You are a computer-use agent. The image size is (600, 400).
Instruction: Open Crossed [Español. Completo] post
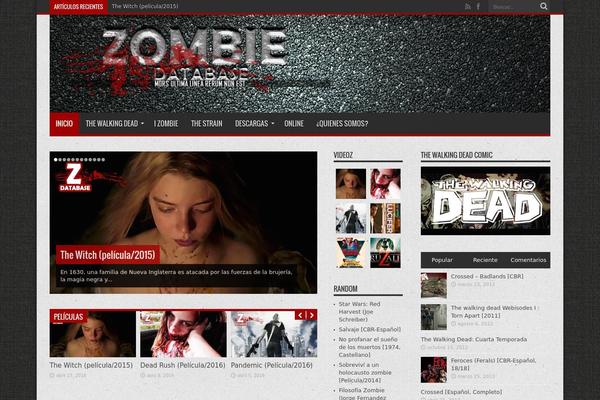(x=461, y=392)
